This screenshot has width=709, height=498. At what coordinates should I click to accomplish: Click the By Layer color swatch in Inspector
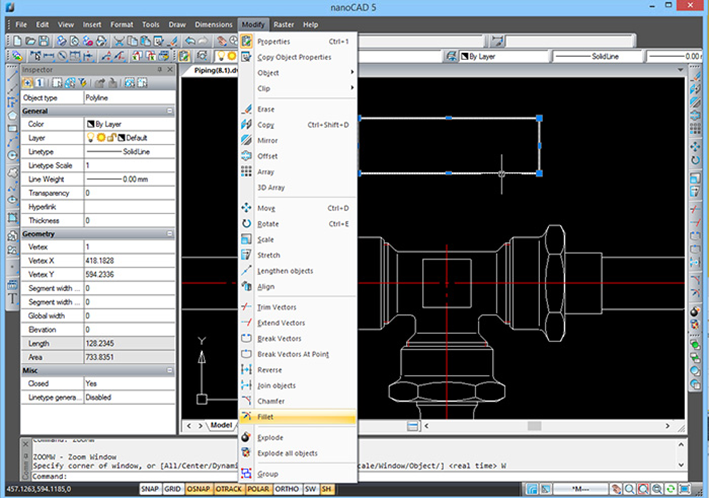(88, 124)
